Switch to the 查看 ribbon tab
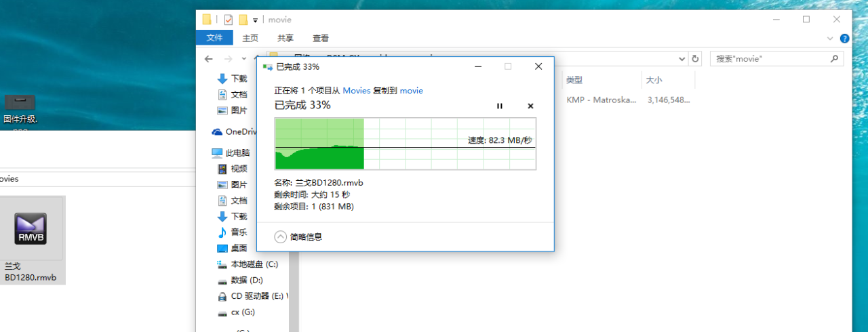Screen dimensions: 868x332 [321, 38]
